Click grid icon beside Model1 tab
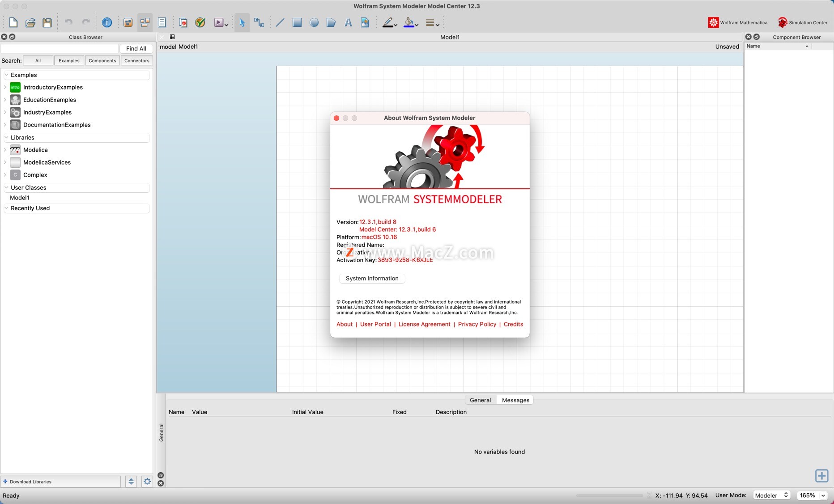Viewport: 834px width, 504px height. tap(172, 37)
